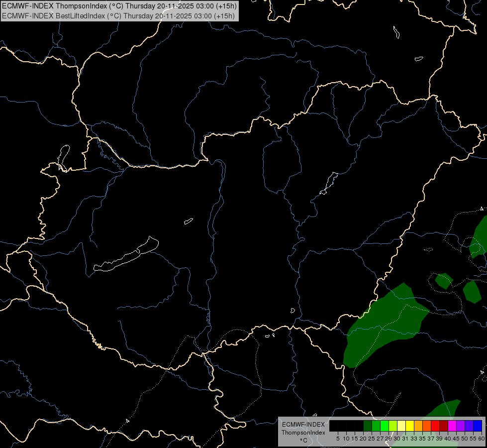Screen dimensions: 487x448
Task: Click the °C unit label in the legend
Action: (303, 440)
